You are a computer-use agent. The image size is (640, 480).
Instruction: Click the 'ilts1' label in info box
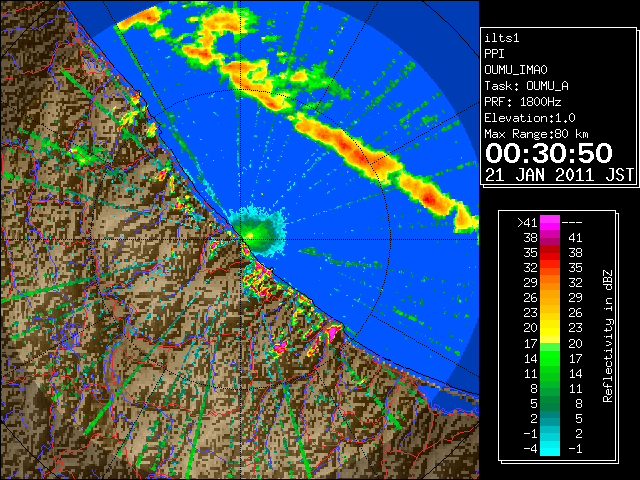[502, 38]
